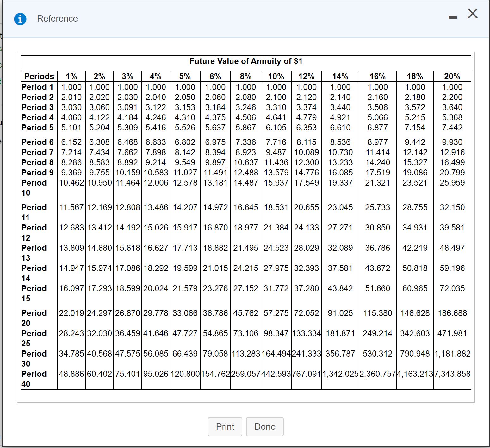Click the value 5.637 in Period 5

click(215, 128)
